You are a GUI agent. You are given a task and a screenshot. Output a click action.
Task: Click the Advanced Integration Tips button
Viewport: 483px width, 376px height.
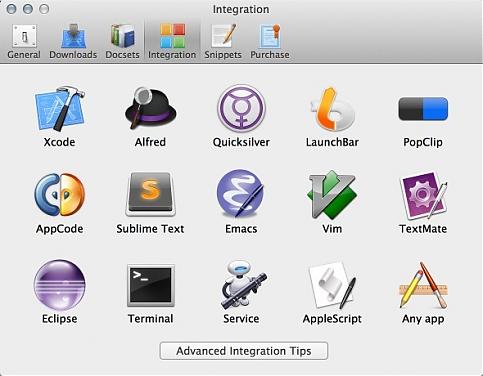(244, 351)
